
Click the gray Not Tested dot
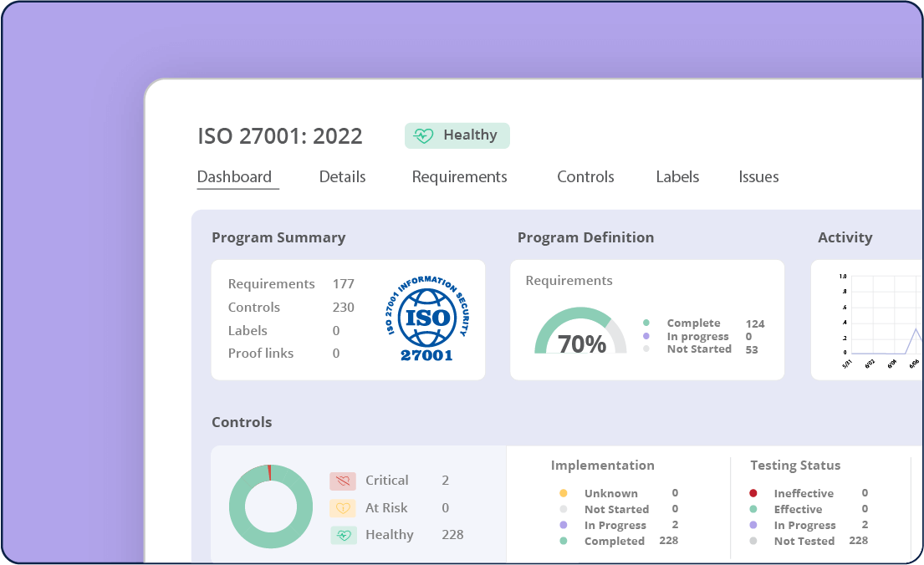pyautogui.click(x=753, y=541)
